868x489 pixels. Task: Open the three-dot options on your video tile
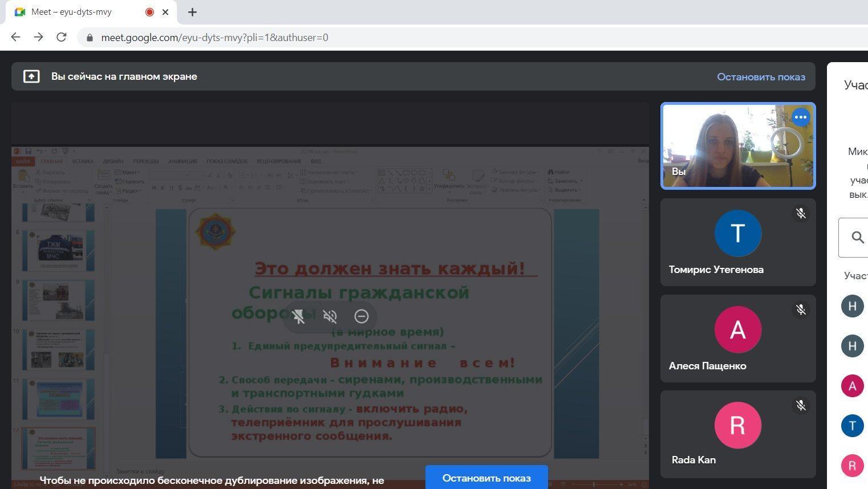[801, 117]
